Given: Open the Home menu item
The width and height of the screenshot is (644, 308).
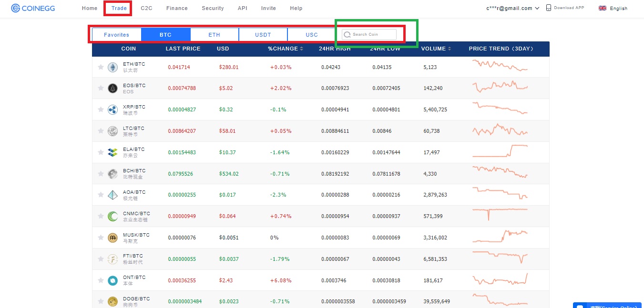Looking at the screenshot, I should [90, 8].
